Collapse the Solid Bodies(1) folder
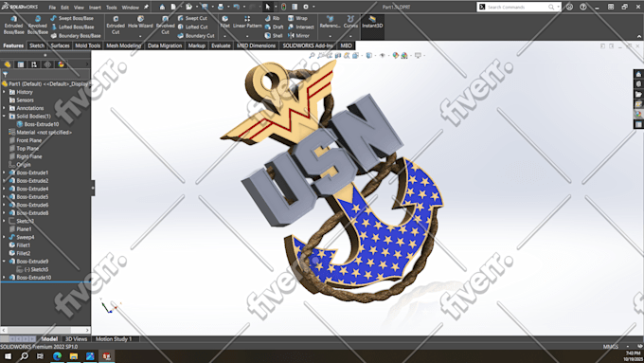 click(x=4, y=117)
